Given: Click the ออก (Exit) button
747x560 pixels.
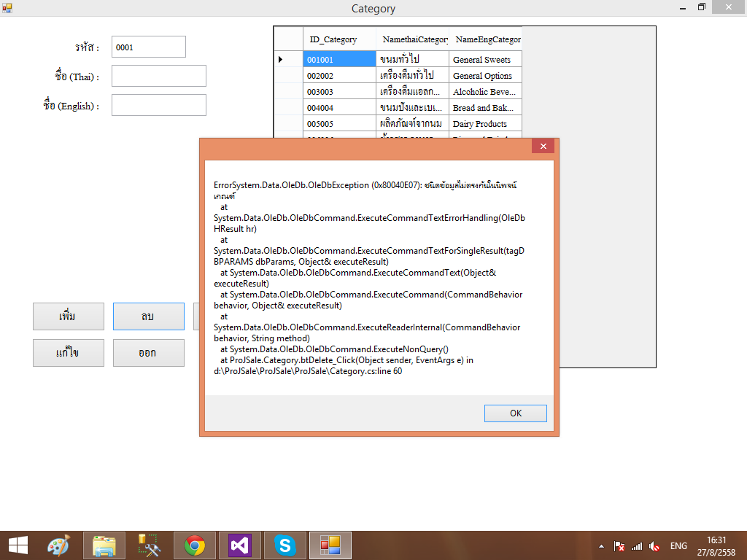Looking at the screenshot, I should point(149,353).
